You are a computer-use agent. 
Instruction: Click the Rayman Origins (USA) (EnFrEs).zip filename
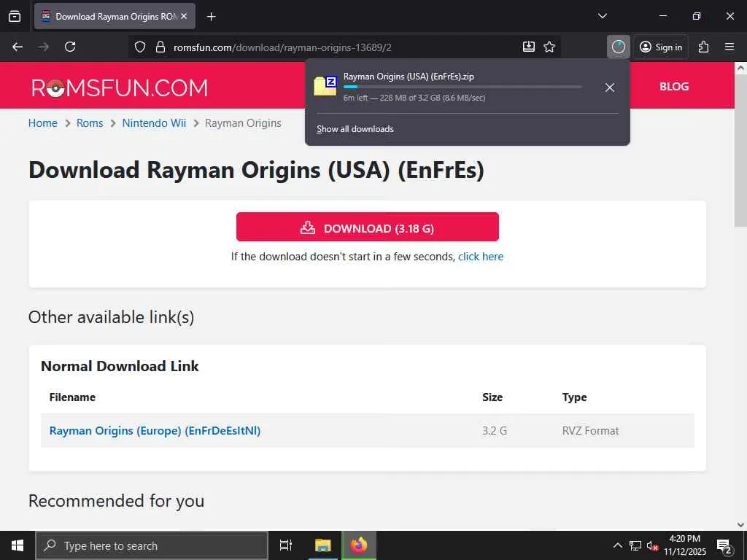409,76
